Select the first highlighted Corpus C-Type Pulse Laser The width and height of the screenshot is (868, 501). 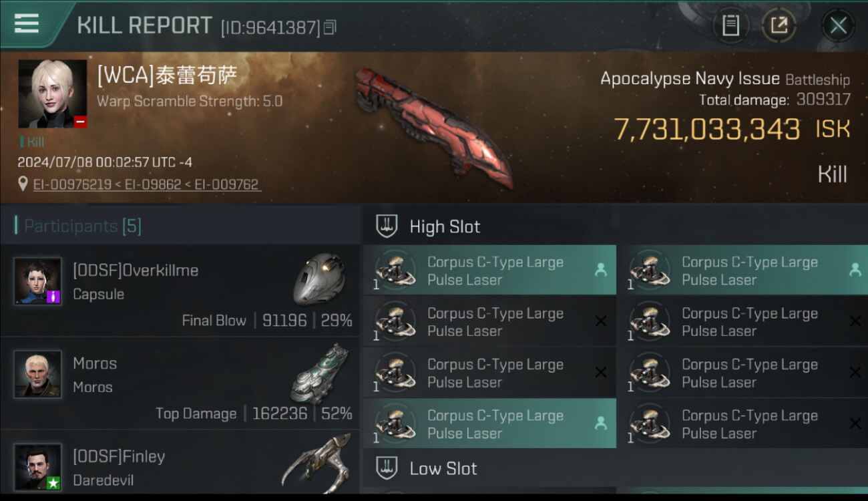(489, 271)
